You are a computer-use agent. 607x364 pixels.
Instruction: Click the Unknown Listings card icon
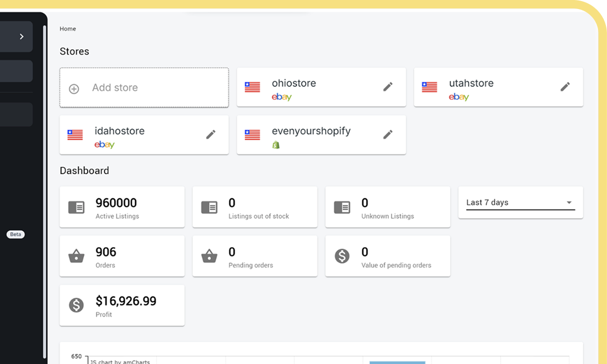tap(342, 207)
